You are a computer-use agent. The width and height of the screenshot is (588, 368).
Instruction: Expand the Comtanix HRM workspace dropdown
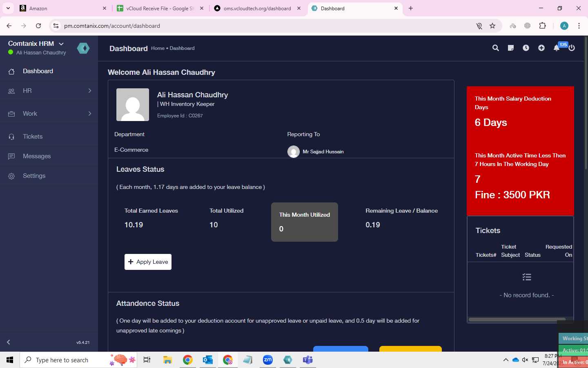coord(61,44)
